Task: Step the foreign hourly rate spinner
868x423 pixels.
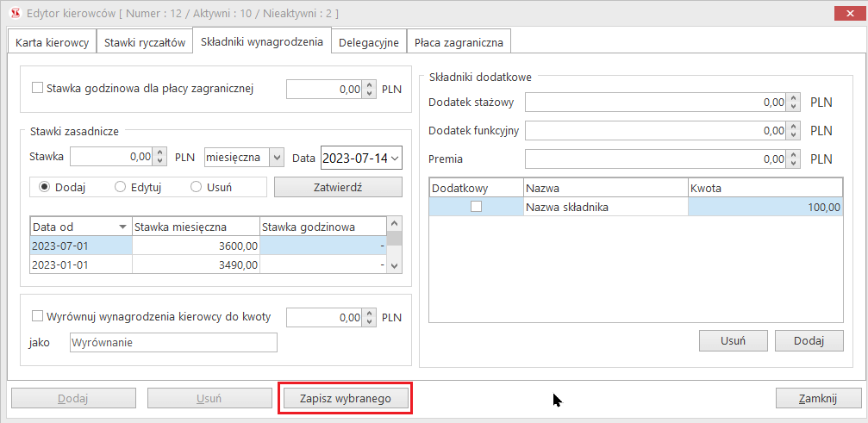Action: 369,89
